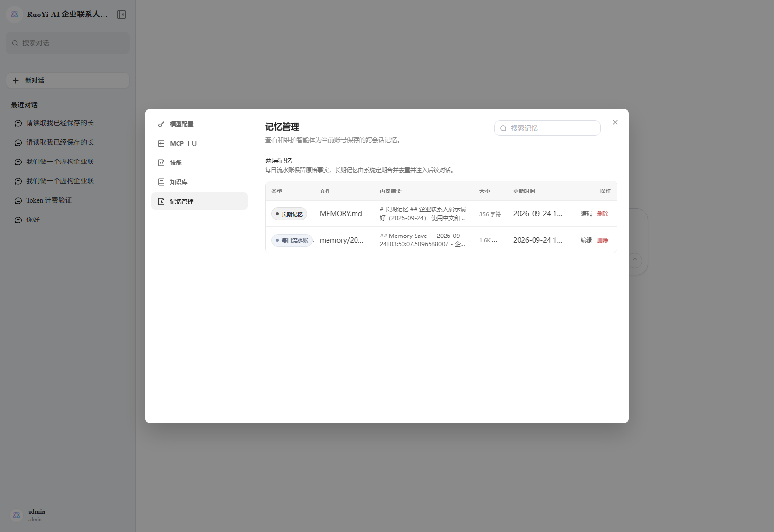Click the MEMORY.md file name
The image size is (774, 532).
click(341, 214)
